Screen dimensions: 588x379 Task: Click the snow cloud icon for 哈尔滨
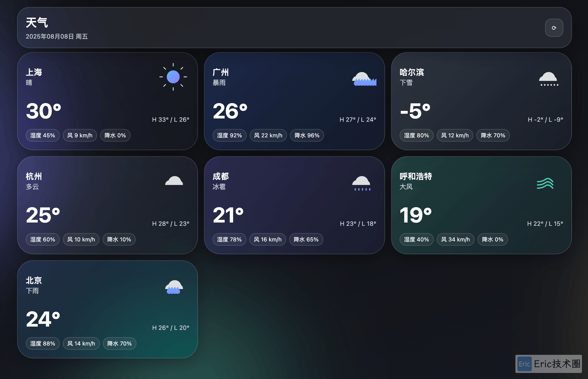tap(549, 79)
